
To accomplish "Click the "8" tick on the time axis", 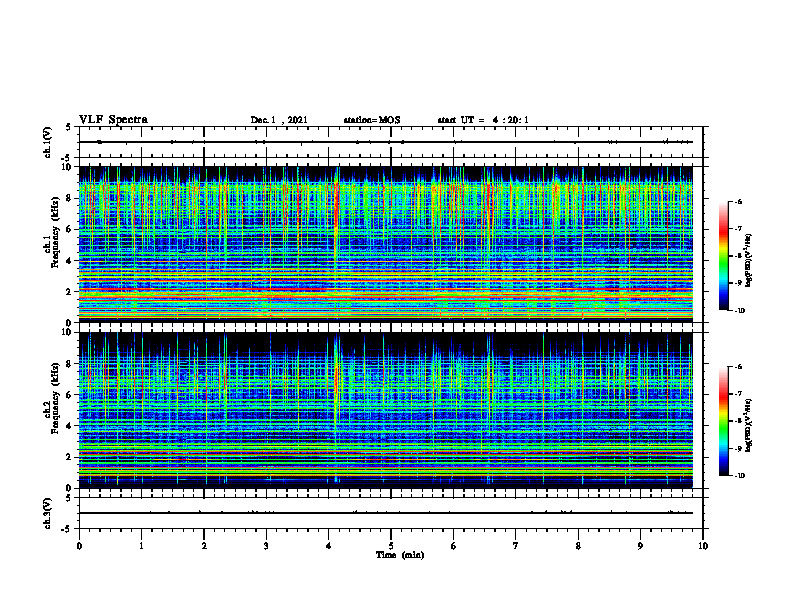I will (x=578, y=546).
